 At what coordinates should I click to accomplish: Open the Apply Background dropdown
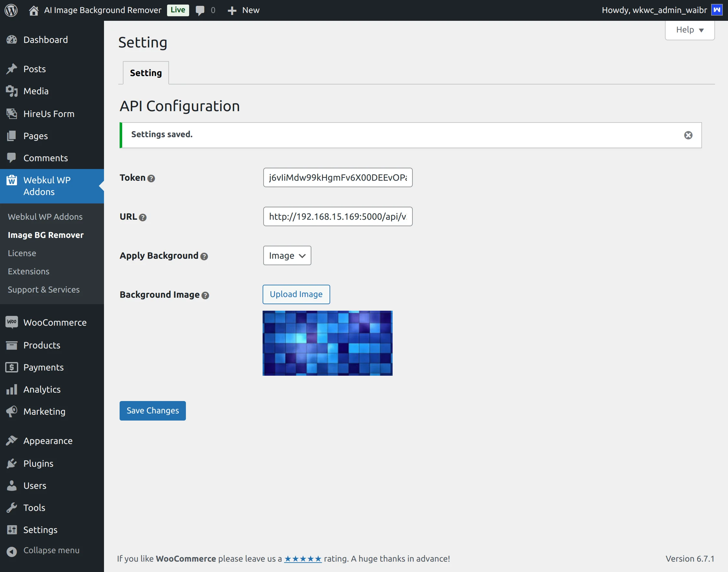click(287, 255)
